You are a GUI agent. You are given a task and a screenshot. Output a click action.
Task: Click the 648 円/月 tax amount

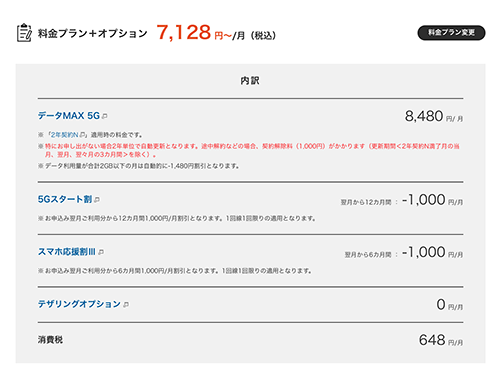pyautogui.click(x=441, y=340)
